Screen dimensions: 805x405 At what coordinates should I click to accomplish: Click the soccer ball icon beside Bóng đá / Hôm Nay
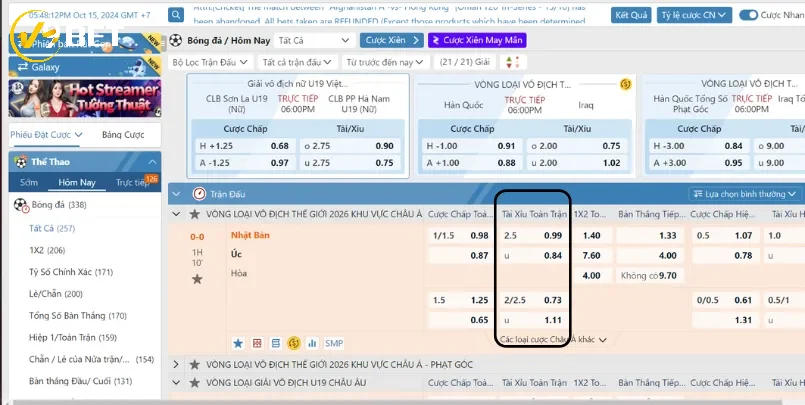(177, 40)
